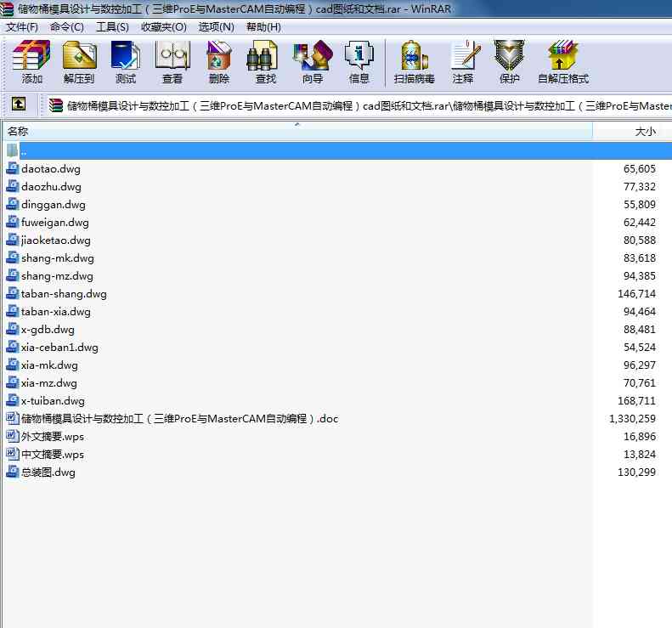The image size is (672, 628).
Task: Sort by 名称 column header
Action: point(297,131)
